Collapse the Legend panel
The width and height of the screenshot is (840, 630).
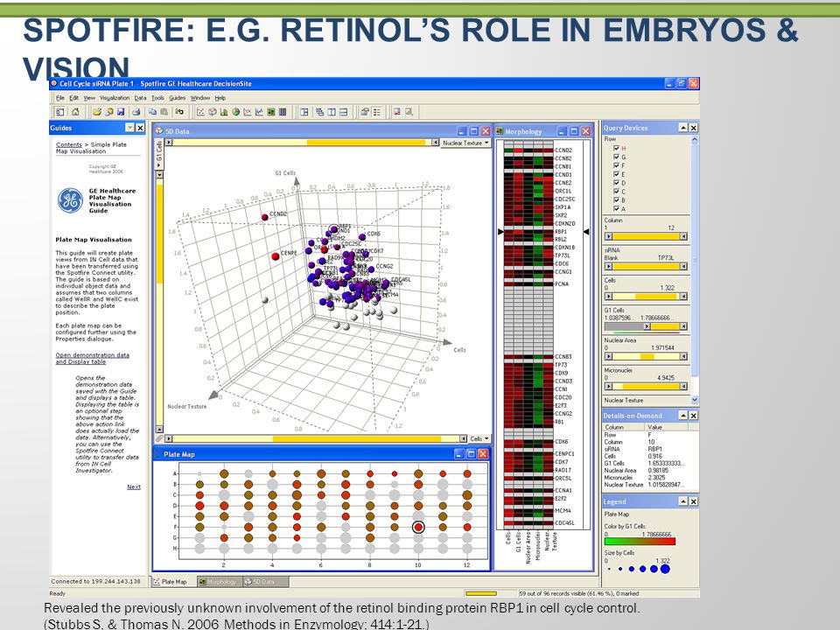click(x=683, y=501)
